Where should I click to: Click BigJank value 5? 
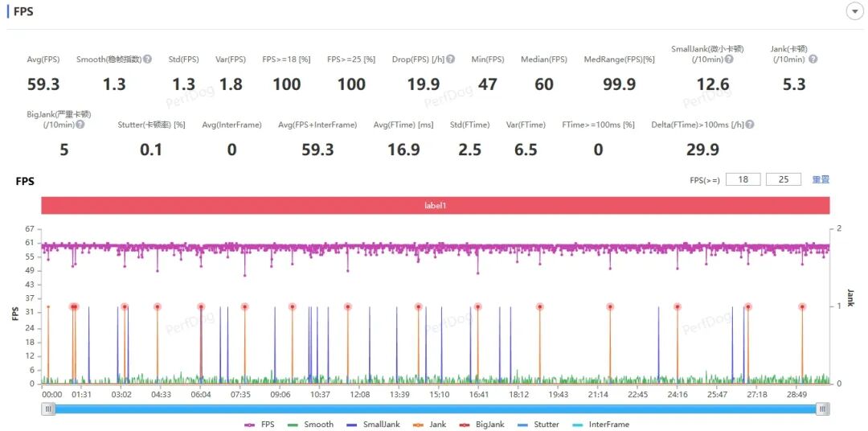click(63, 150)
